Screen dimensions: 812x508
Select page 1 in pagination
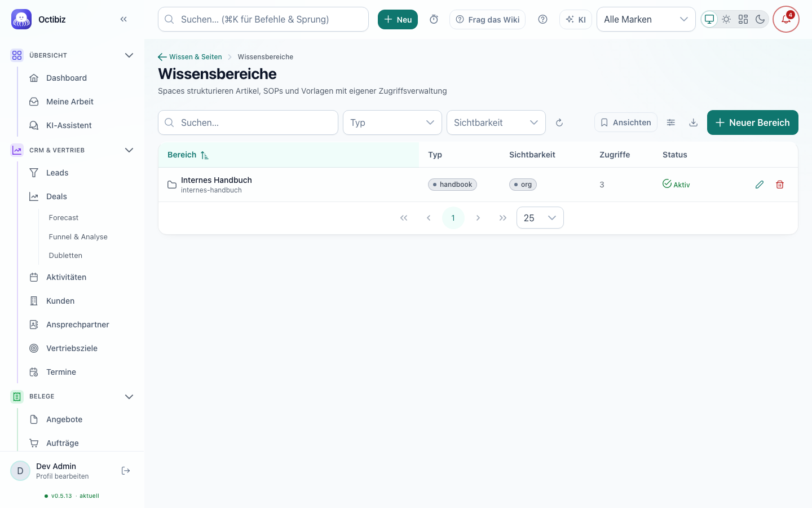pyautogui.click(x=453, y=218)
